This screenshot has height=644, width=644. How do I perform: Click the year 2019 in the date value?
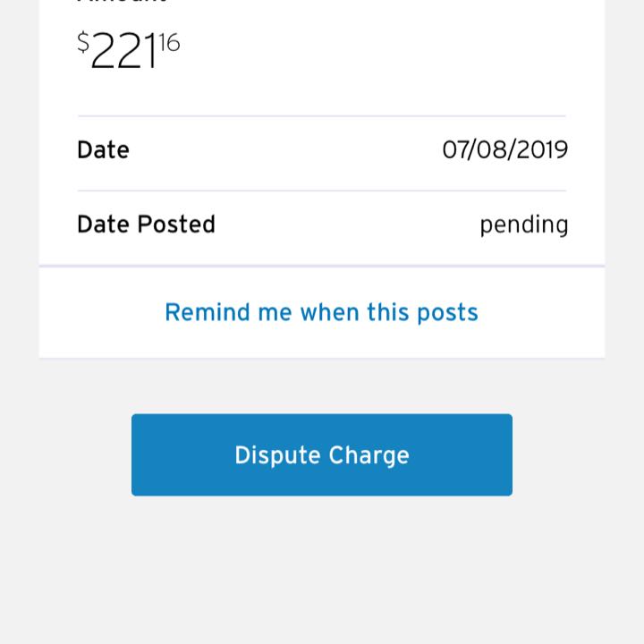tap(540, 149)
